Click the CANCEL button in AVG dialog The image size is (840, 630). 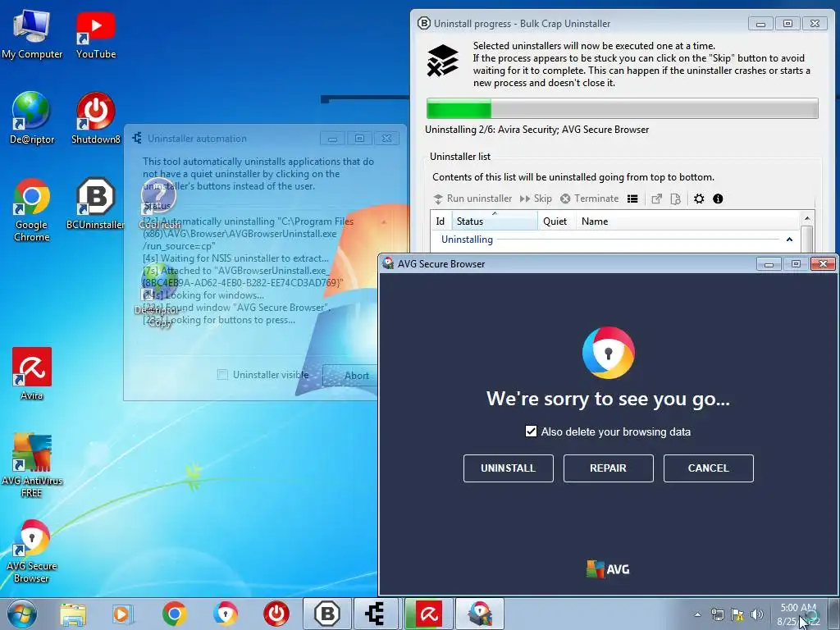click(708, 468)
